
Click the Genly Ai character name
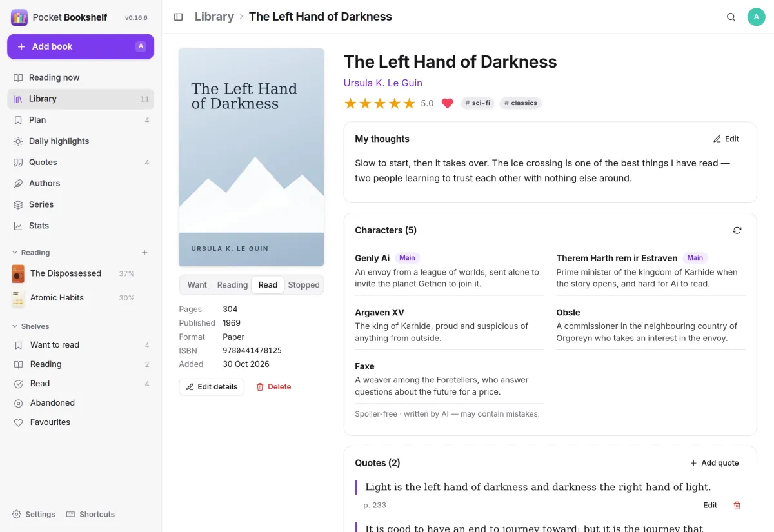372,258
